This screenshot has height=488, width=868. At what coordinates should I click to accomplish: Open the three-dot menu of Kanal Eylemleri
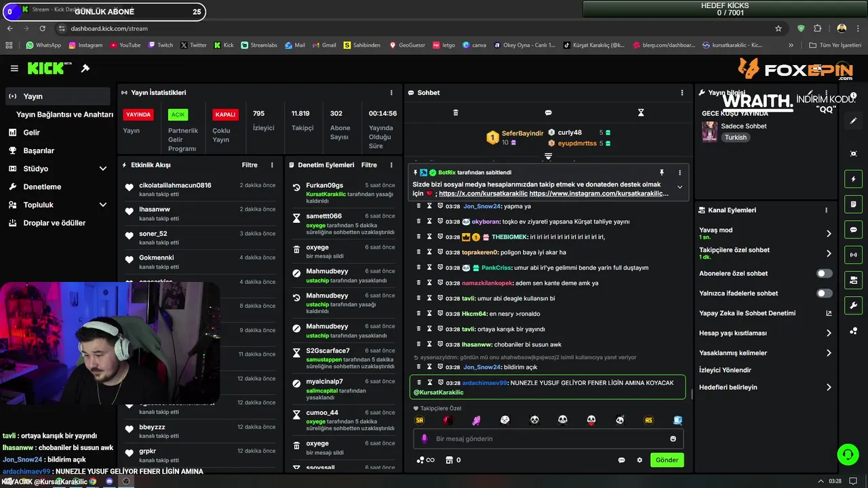[x=826, y=210]
